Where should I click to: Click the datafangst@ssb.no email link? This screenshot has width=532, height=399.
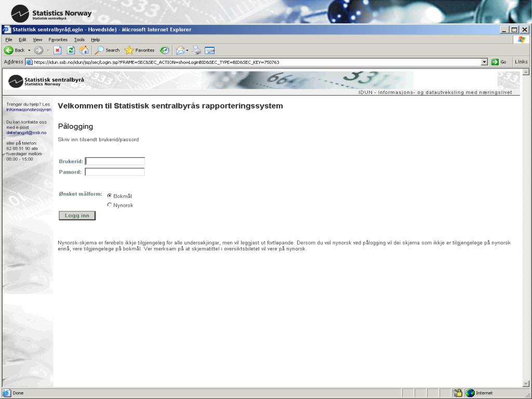[x=26, y=132]
